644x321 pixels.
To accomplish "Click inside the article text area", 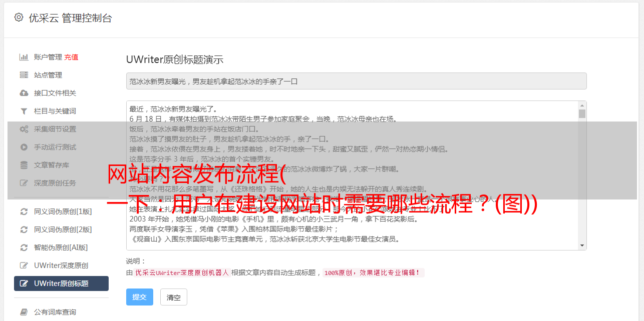I will (352, 175).
